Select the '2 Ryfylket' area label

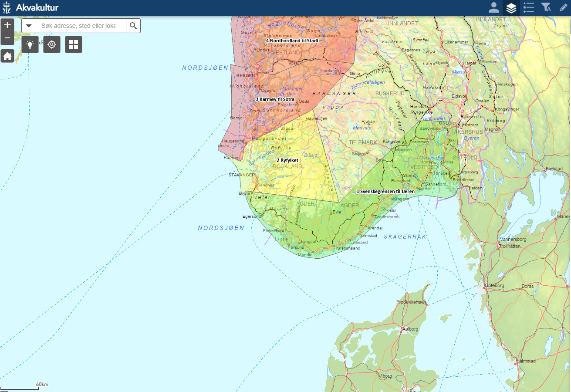[x=287, y=160]
